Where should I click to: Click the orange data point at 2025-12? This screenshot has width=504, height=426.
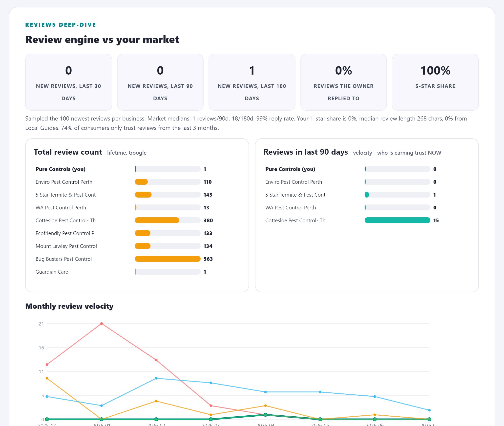47,378
